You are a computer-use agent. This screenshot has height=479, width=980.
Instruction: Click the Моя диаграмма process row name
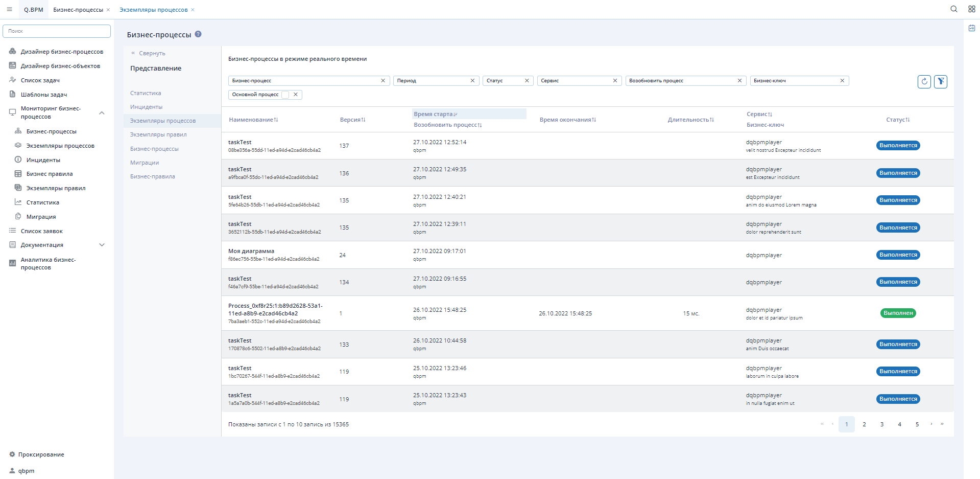click(251, 251)
